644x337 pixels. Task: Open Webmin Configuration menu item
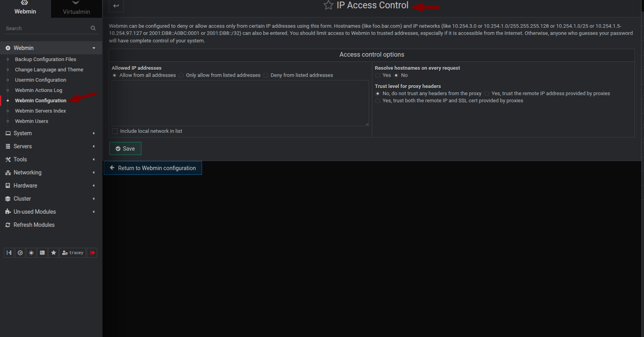coord(40,101)
